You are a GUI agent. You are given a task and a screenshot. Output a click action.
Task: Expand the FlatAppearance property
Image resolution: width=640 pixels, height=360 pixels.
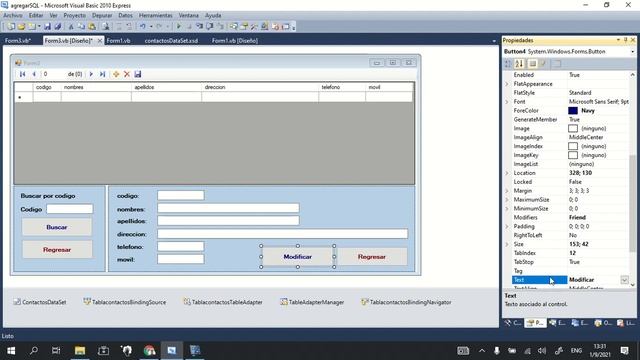click(x=507, y=84)
